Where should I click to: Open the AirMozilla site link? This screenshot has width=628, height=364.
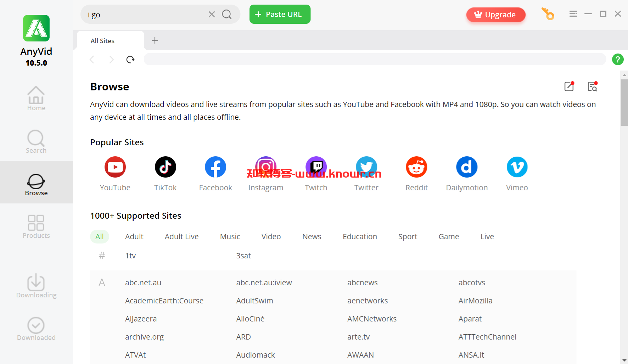click(475, 301)
